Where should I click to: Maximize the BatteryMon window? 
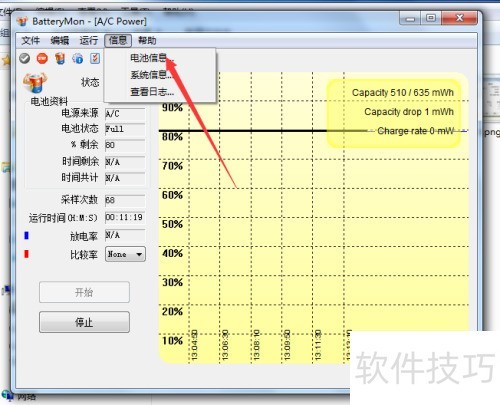pyautogui.click(x=431, y=18)
